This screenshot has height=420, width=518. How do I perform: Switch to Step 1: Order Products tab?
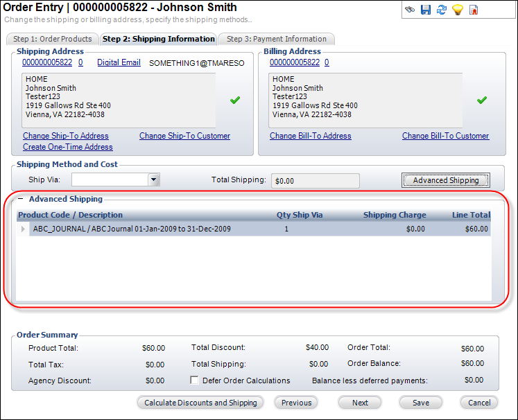(53, 39)
